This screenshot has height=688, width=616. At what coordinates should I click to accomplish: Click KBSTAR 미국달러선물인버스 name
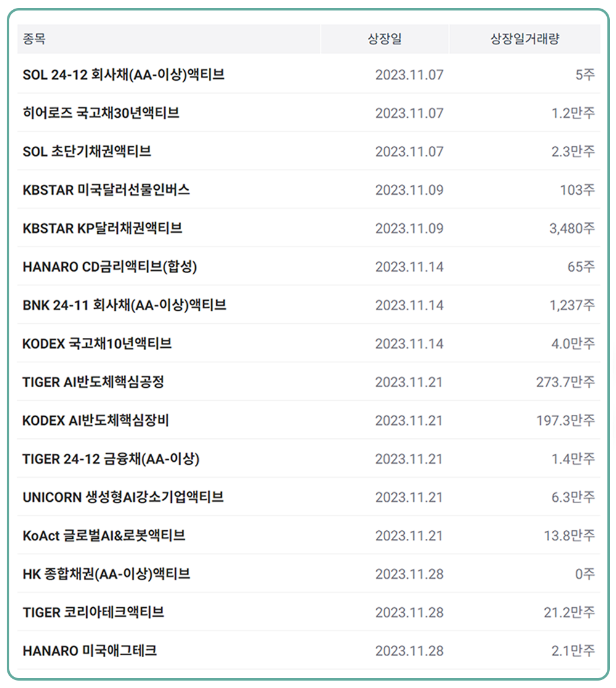(x=106, y=190)
